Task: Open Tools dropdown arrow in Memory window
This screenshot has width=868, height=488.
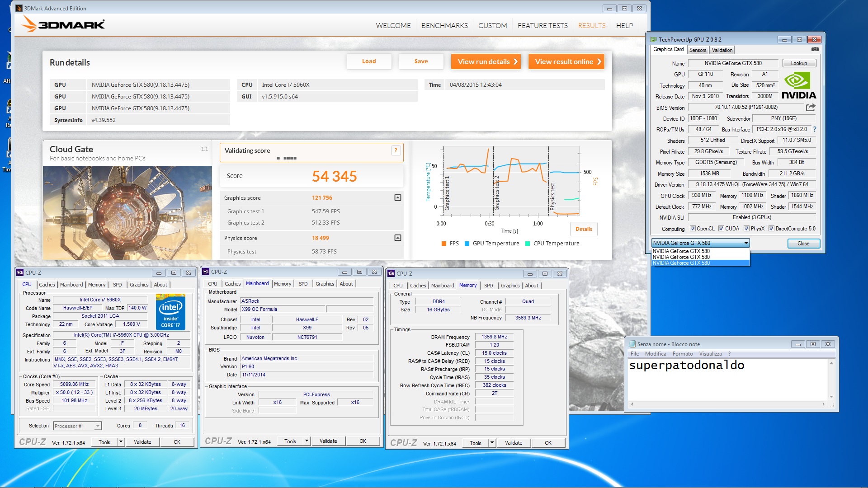Action: tap(492, 443)
